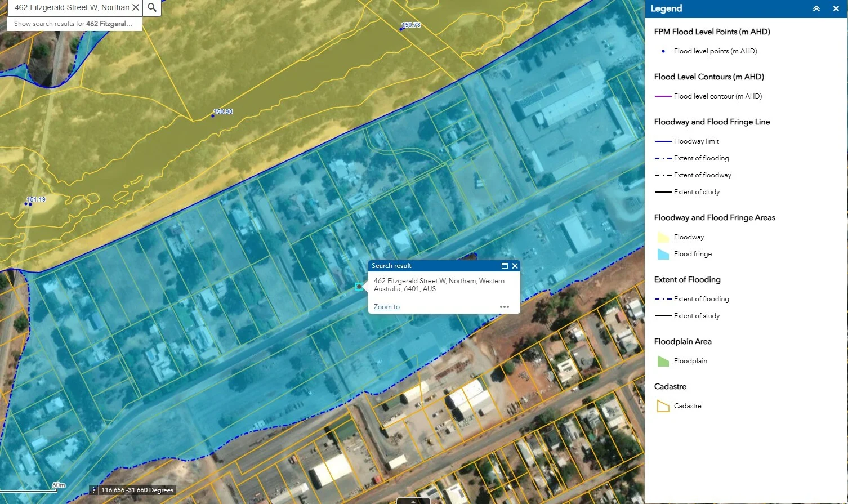The height and width of the screenshot is (504, 848).
Task: Click the Zoom to link
Action: click(386, 307)
